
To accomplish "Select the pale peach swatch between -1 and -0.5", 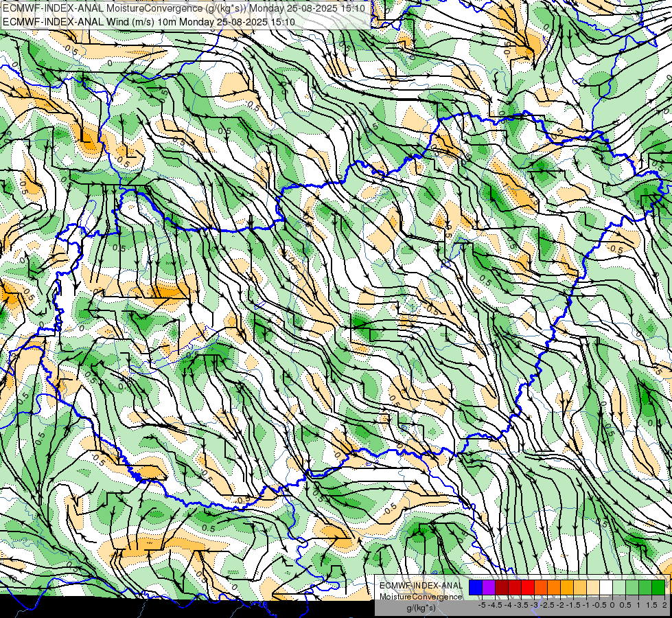I will click(592, 587).
